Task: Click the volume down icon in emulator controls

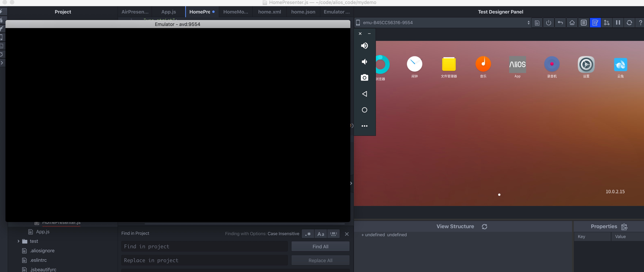Action: tap(365, 62)
